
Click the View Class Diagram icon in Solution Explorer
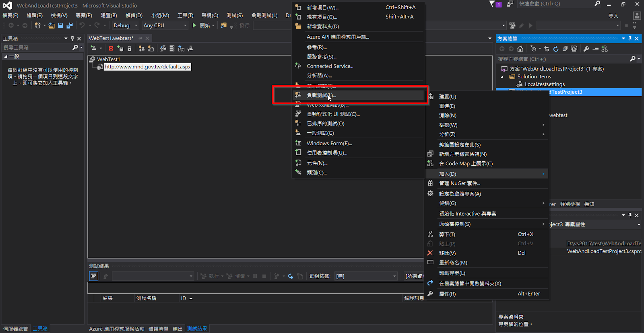(x=605, y=49)
